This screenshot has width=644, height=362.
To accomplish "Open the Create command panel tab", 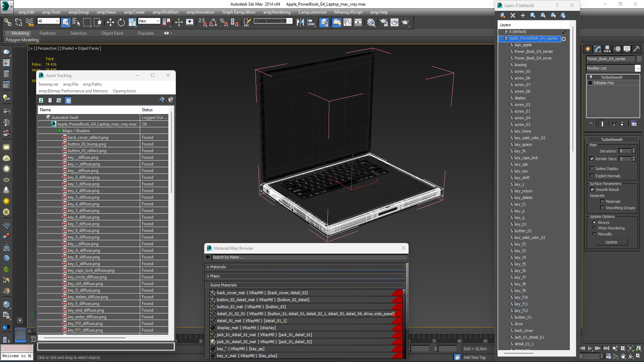I will tap(588, 49).
